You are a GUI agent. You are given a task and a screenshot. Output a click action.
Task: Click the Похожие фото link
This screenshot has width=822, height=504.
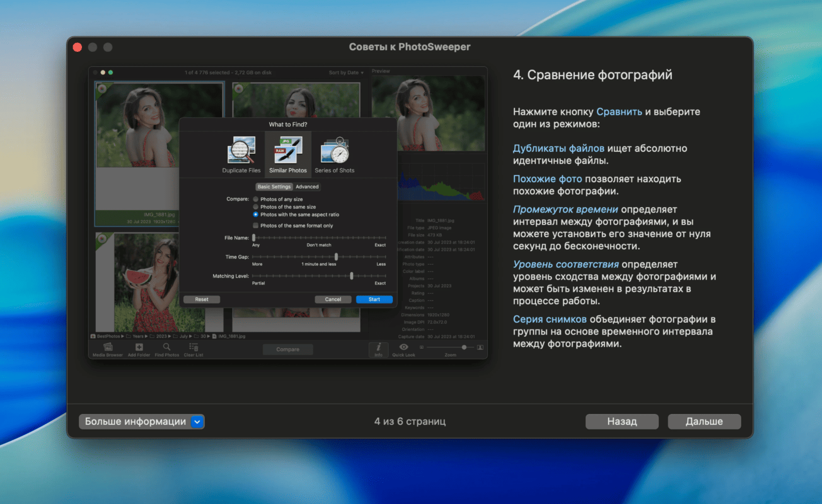point(547,179)
